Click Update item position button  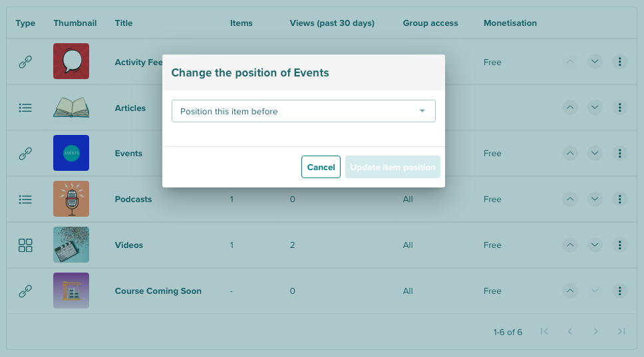(393, 167)
